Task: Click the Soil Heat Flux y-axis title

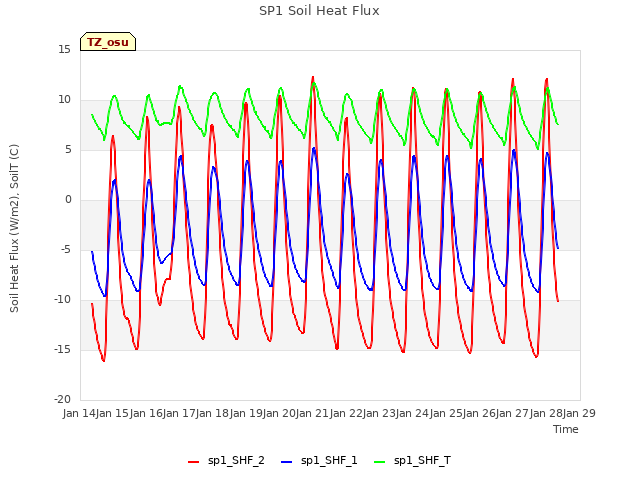Action: tap(14, 229)
